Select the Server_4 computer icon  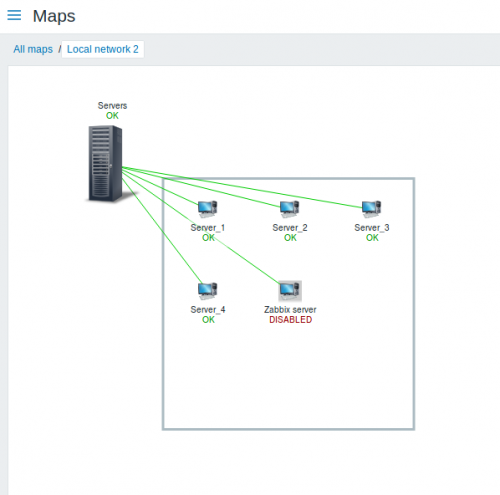point(207,291)
